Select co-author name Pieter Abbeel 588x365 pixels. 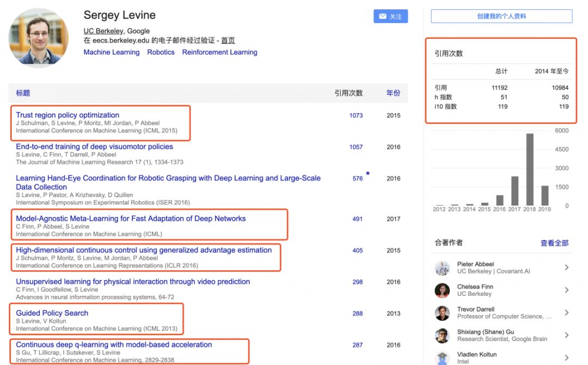[x=475, y=264]
